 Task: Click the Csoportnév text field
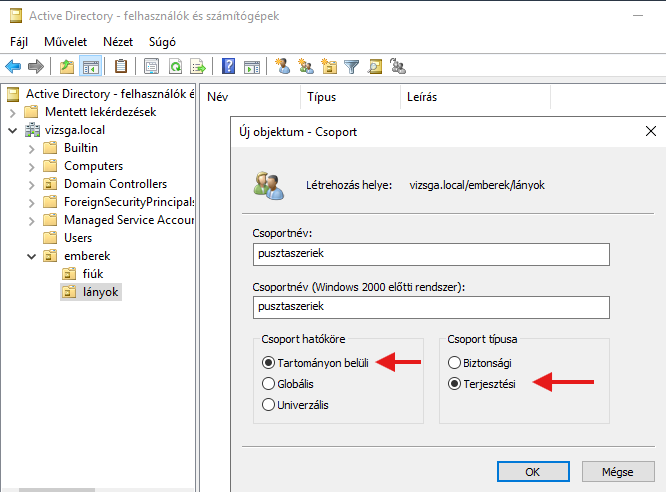coord(431,255)
